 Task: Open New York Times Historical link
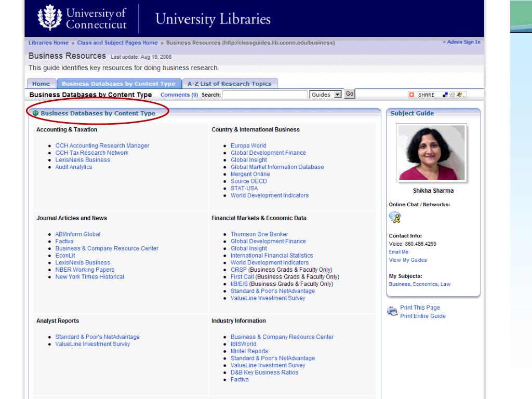[89, 277]
